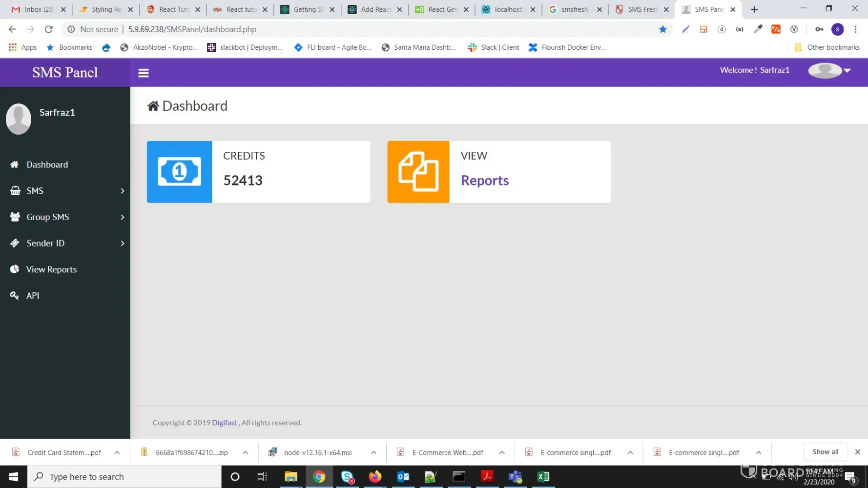Click the blue credits money icon

[x=179, y=172]
